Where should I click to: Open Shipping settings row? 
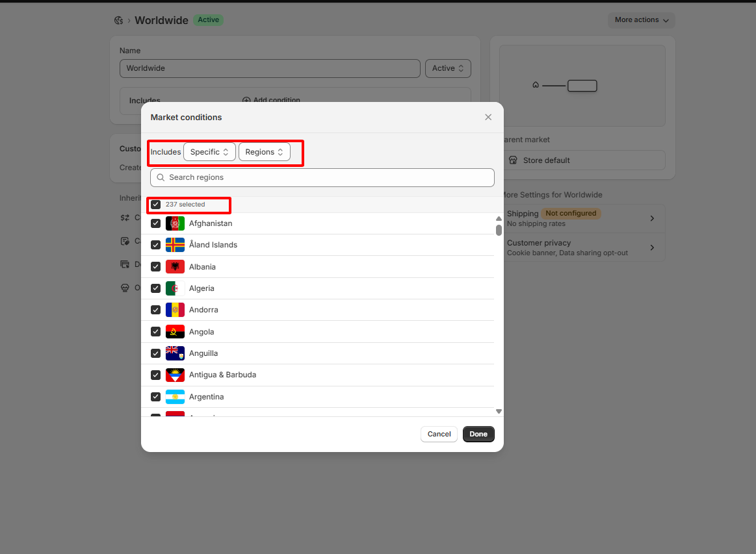click(582, 218)
